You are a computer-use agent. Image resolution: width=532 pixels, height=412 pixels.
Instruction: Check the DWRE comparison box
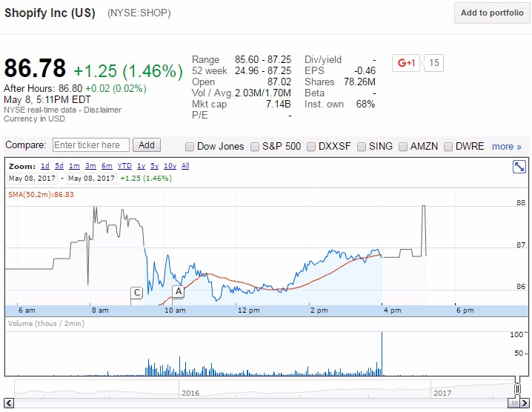click(448, 147)
